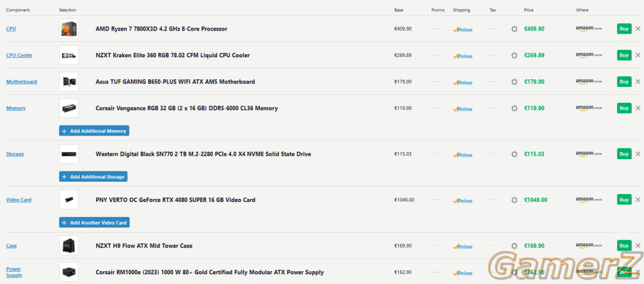This screenshot has height=284, width=644.
Task: Open amazon.com.be logo for the Storage row
Action: [x=589, y=154]
